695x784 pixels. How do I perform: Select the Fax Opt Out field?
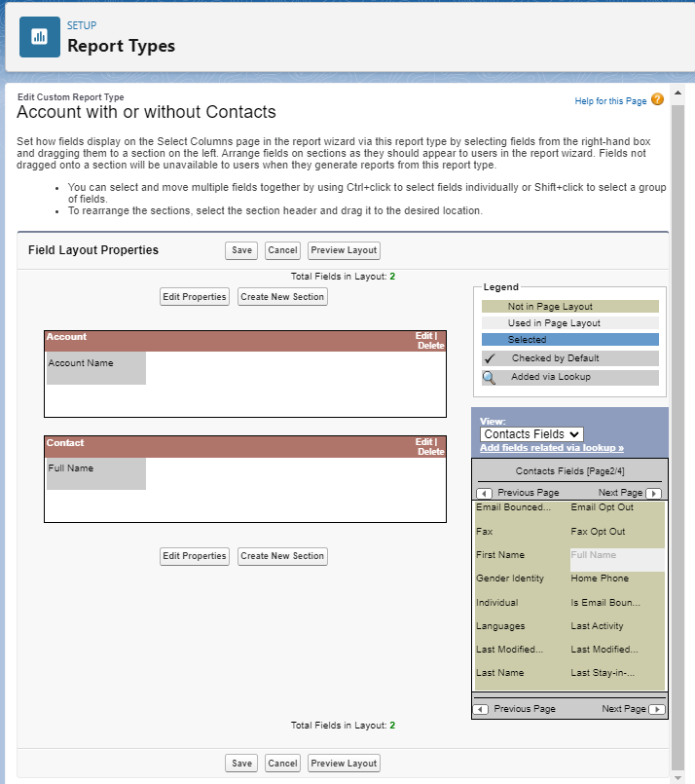[x=617, y=536]
